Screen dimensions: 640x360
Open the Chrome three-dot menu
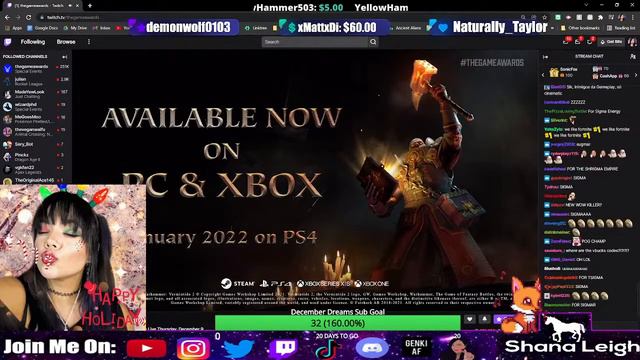point(633,17)
